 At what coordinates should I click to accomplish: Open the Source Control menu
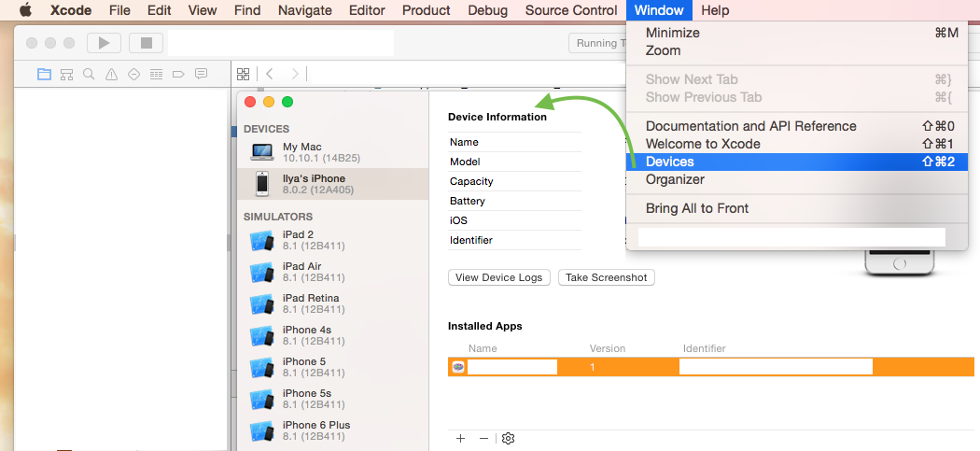tap(571, 10)
